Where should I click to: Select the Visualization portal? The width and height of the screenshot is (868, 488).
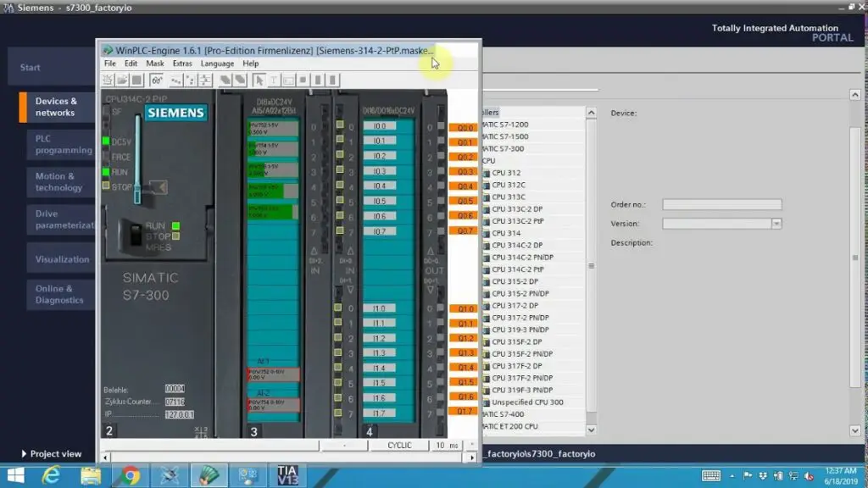61,259
